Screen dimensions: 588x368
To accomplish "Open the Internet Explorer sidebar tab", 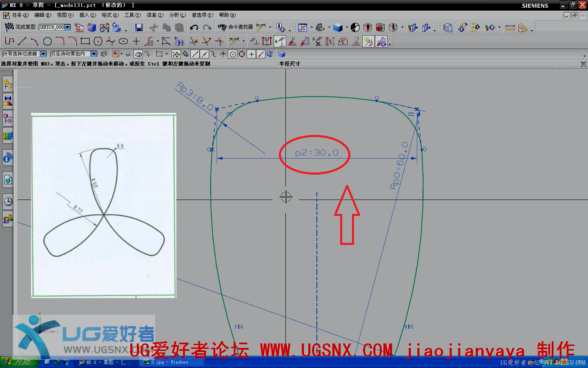I will [x=8, y=180].
